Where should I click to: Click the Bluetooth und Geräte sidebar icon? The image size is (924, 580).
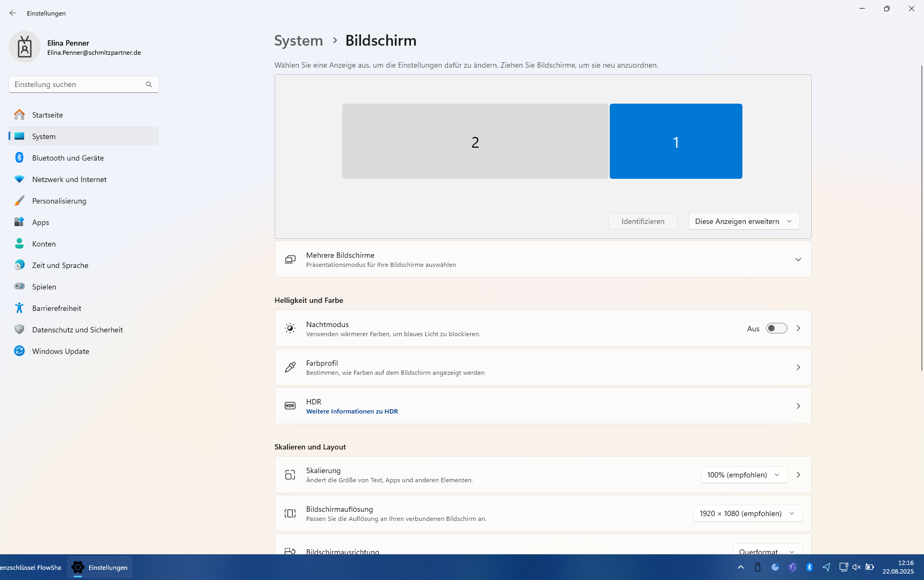click(x=19, y=157)
